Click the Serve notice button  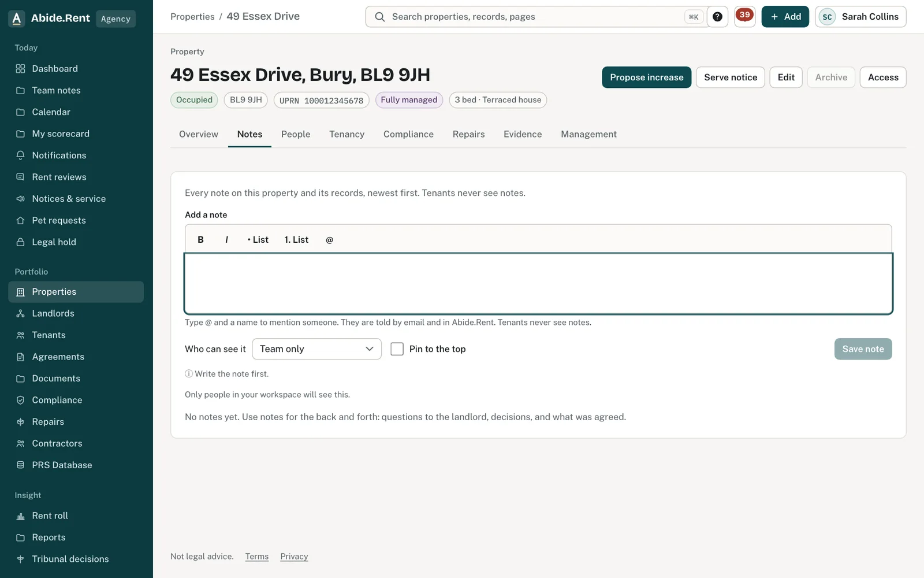(x=731, y=77)
